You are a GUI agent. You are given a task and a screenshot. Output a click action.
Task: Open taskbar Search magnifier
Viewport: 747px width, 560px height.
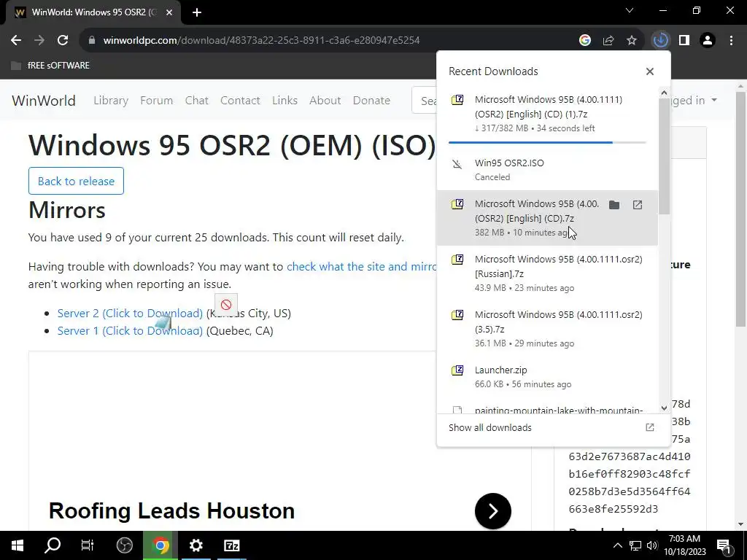coord(53,545)
